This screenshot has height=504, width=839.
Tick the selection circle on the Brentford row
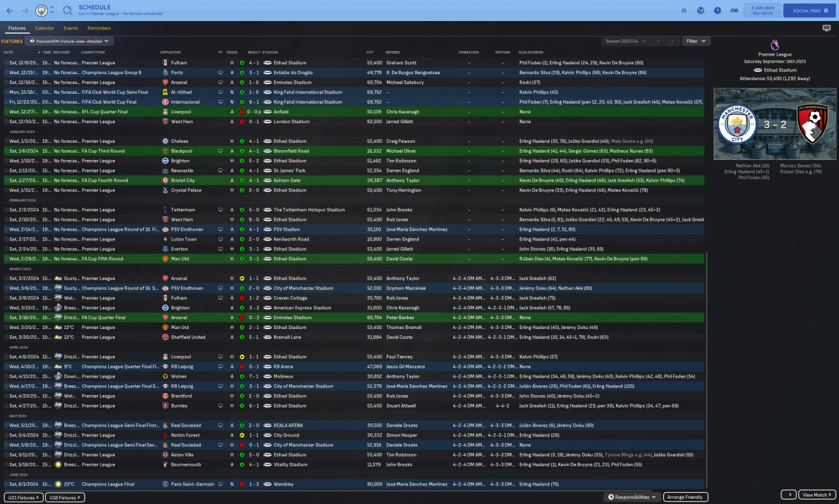pos(6,396)
